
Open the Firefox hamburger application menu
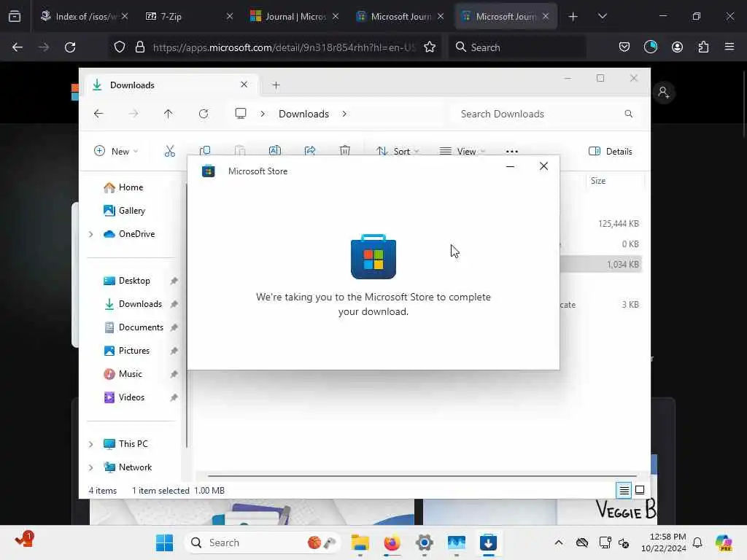pyautogui.click(x=729, y=47)
